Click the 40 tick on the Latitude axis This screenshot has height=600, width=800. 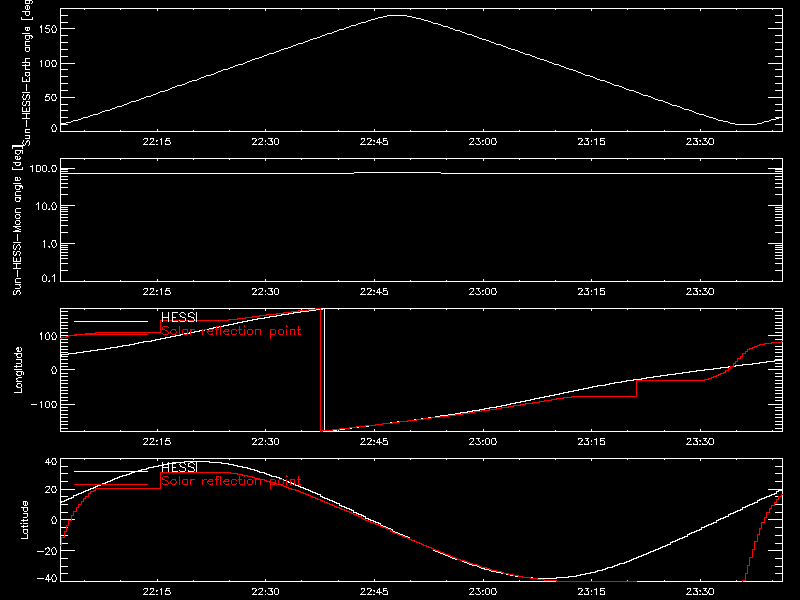[x=51, y=462]
